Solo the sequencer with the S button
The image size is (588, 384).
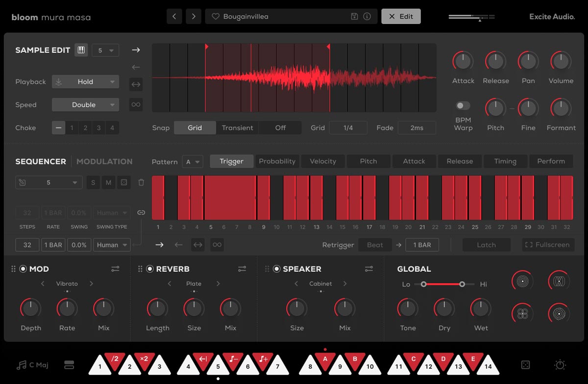click(x=93, y=182)
